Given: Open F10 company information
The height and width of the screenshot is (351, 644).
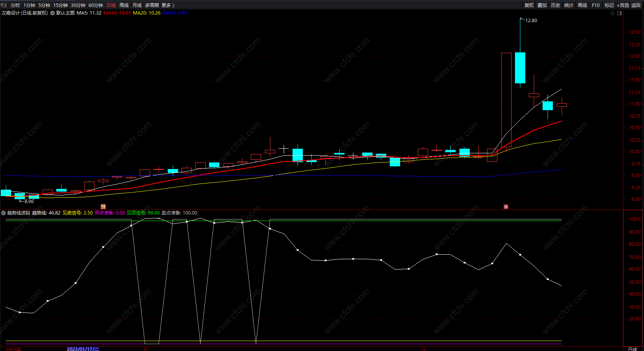Looking at the screenshot, I should [596, 5].
